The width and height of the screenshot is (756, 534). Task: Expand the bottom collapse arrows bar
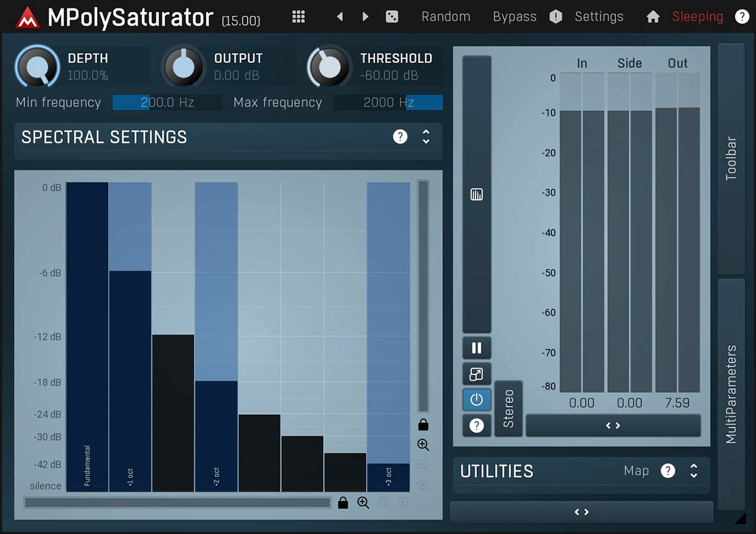pyautogui.click(x=581, y=512)
